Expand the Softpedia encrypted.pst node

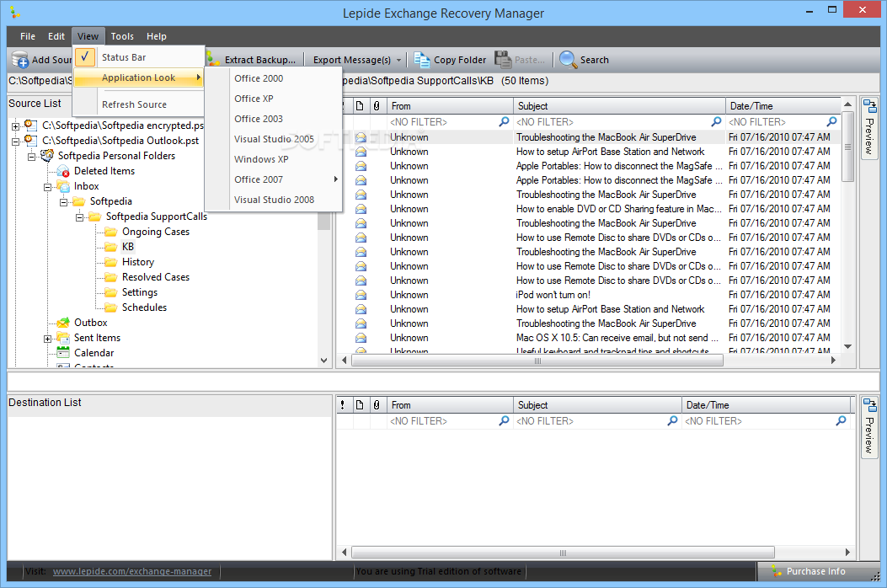pos(16,126)
